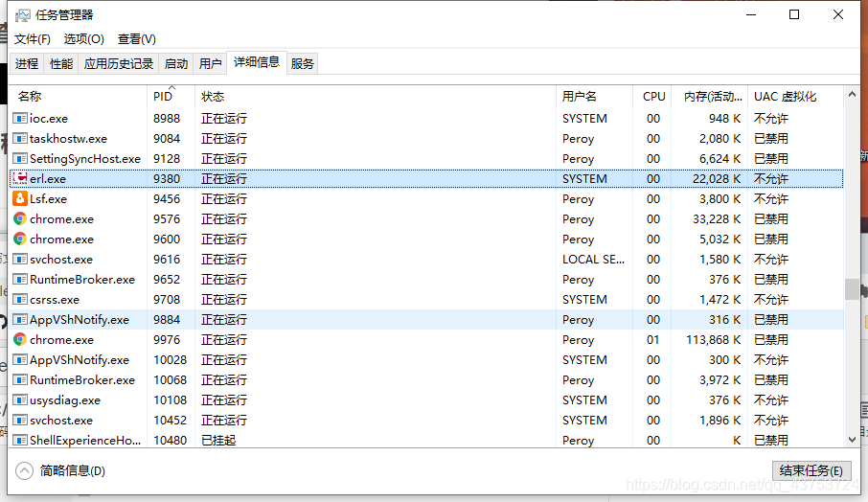Select the taskhostw.exe process name
This screenshot has height=502, width=868.
(x=68, y=138)
